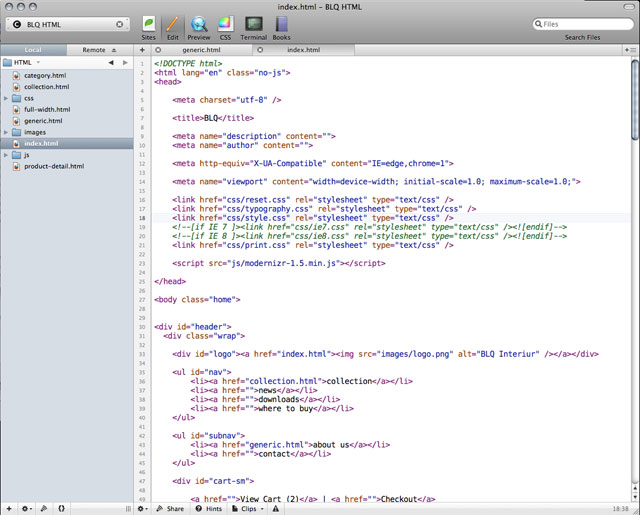Viewport: 640px width, 515px height.
Task: Click the sidebar code braces icon
Action: (x=61, y=508)
